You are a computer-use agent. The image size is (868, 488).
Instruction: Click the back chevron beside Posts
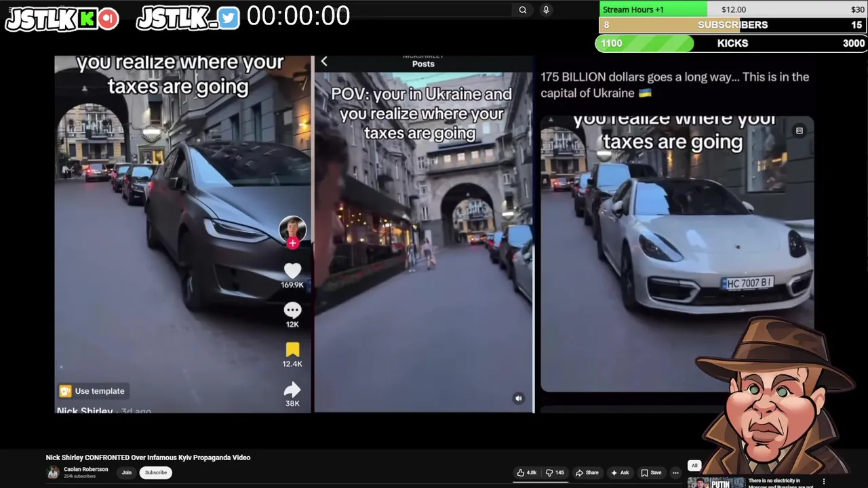click(324, 62)
